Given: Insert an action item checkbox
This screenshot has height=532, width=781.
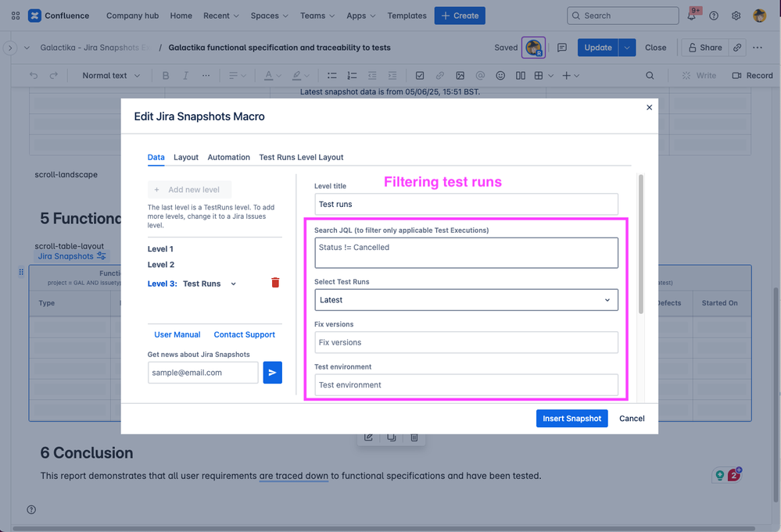Looking at the screenshot, I should point(420,76).
